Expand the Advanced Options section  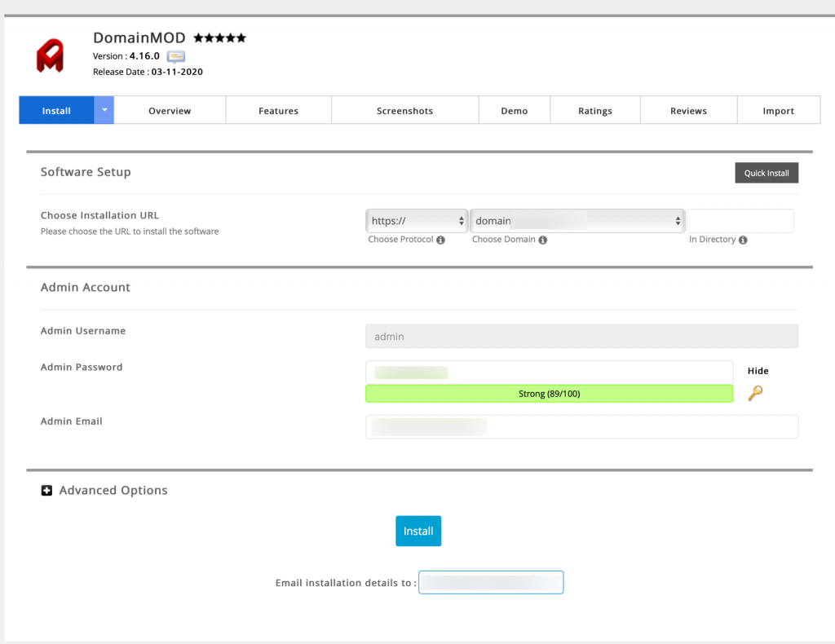[113, 491]
